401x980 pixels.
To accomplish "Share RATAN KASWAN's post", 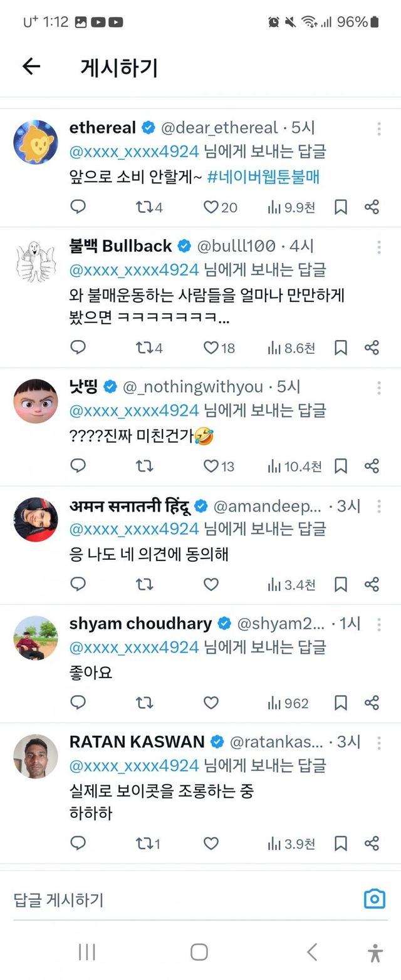I will tap(372, 843).
